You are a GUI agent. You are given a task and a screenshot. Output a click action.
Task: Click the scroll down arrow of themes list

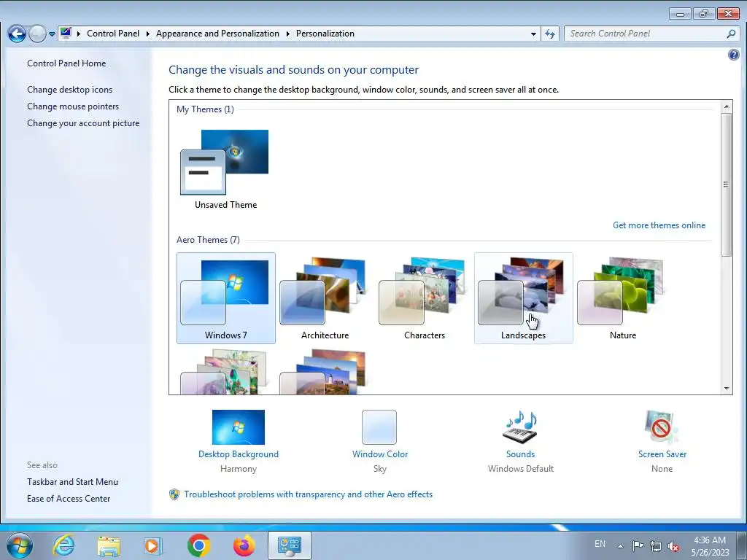(x=727, y=389)
